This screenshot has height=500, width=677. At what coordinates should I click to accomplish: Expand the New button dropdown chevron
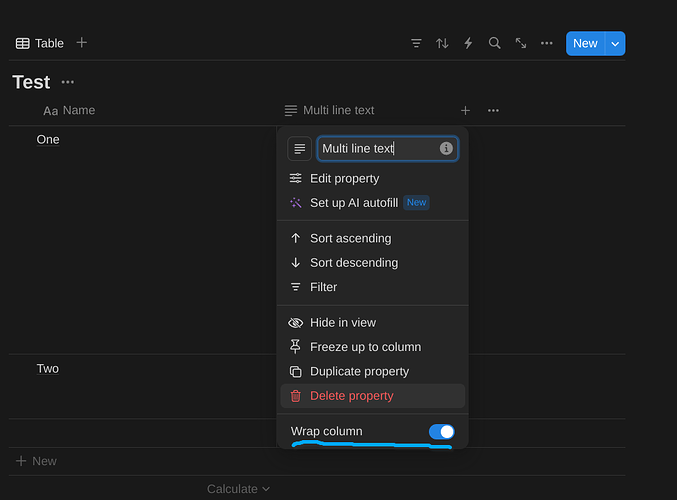pyautogui.click(x=615, y=44)
